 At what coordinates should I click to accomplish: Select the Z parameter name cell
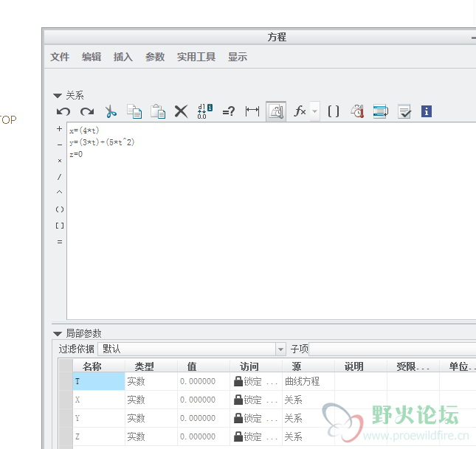pyautogui.click(x=99, y=437)
